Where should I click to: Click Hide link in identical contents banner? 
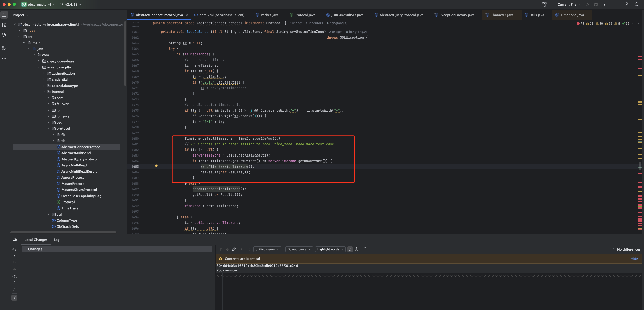634,259
